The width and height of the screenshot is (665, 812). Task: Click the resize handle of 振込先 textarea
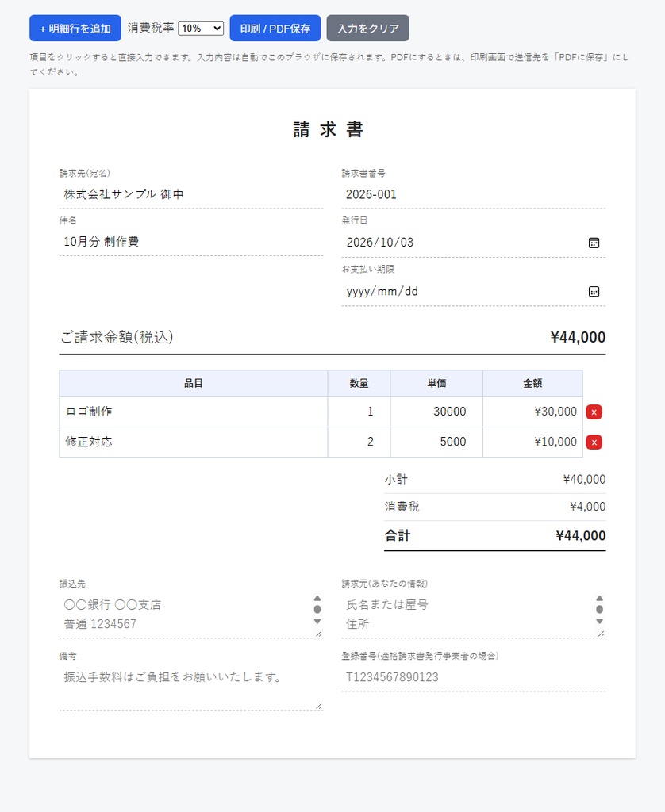point(319,634)
